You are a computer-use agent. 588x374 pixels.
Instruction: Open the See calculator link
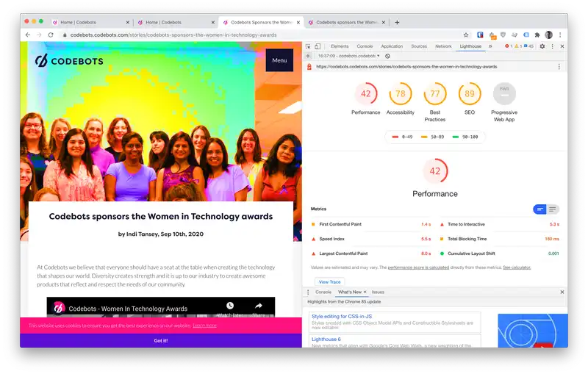517,267
